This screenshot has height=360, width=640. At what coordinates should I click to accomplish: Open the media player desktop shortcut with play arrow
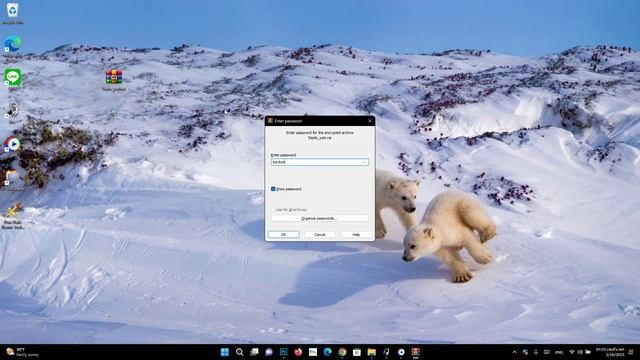13,144
